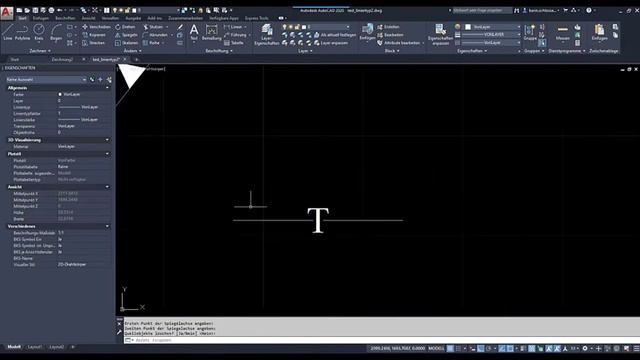The width and height of the screenshot is (640, 360).
Task: Click Reihe array command
Action: (151, 43)
